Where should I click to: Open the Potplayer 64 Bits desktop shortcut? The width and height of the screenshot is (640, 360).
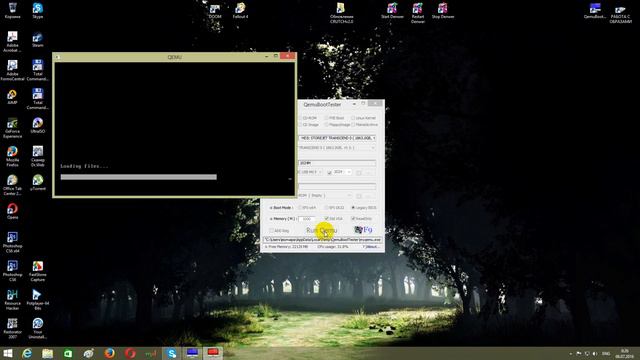pos(38,300)
